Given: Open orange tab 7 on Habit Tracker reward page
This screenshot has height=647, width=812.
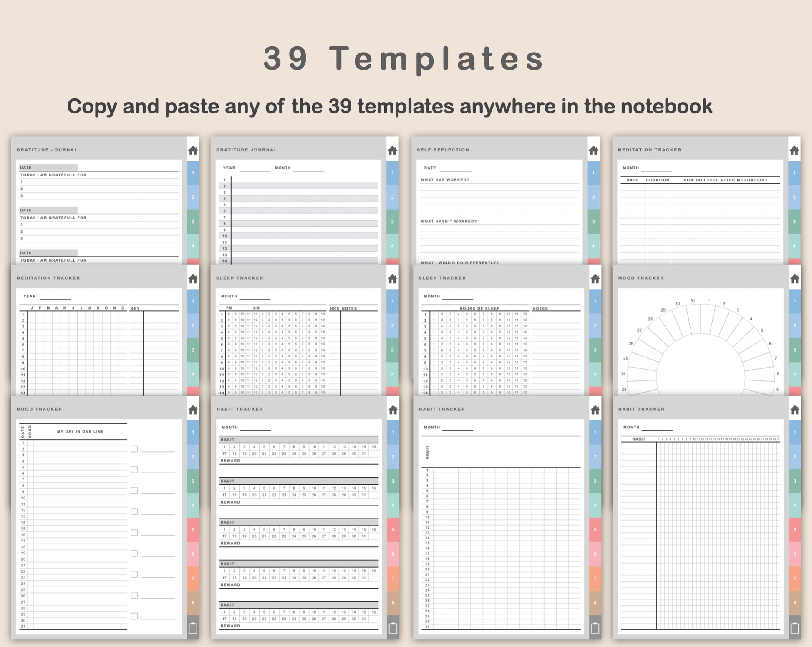Looking at the screenshot, I should point(393,578).
